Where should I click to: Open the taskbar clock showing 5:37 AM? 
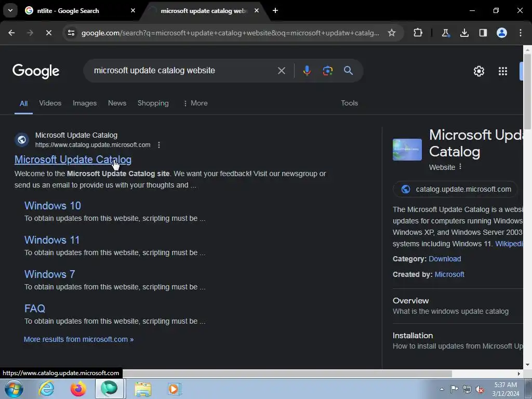point(506,389)
